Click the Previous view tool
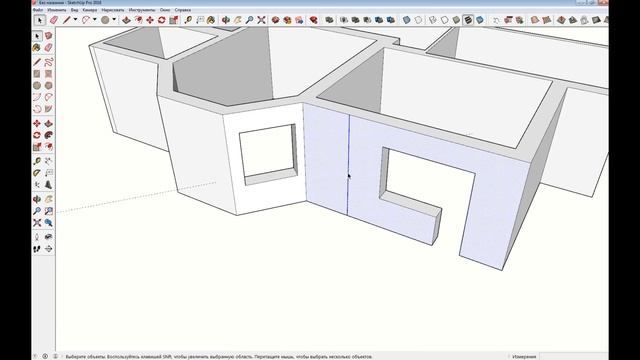Image resolution: width=640 pixels, height=360 pixels. pos(49,223)
